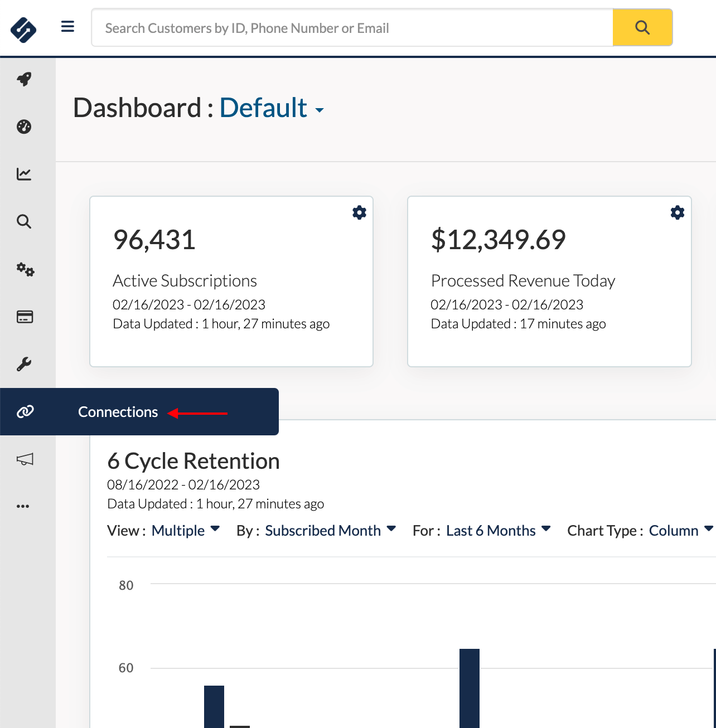716x728 pixels.
Task: Expand the By Subscribed Month dropdown
Action: pos(330,531)
